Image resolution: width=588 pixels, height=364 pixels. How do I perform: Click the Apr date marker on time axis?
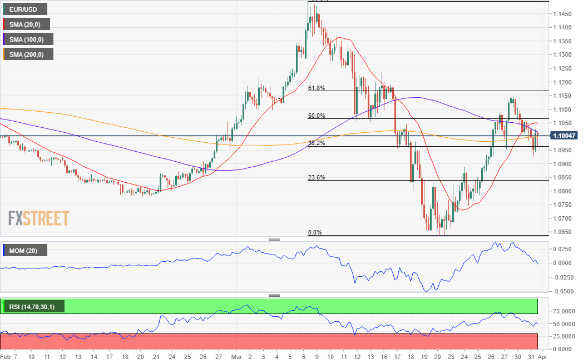pos(542,357)
